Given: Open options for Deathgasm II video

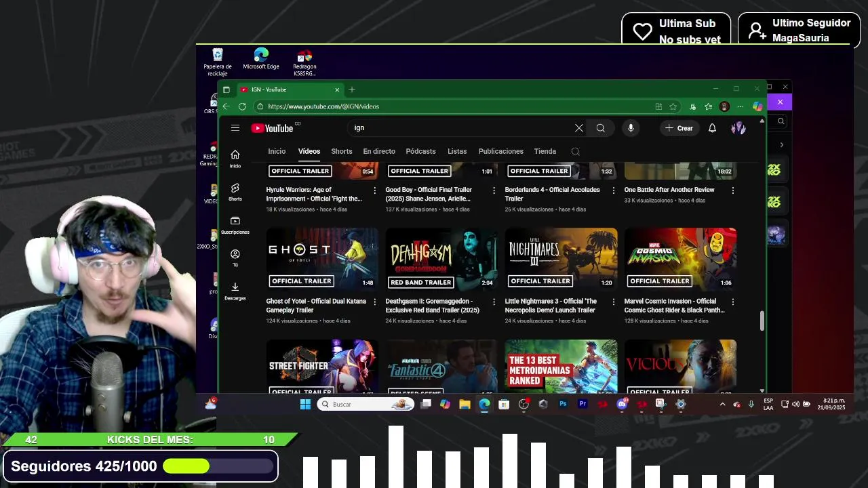Looking at the screenshot, I should tap(494, 302).
